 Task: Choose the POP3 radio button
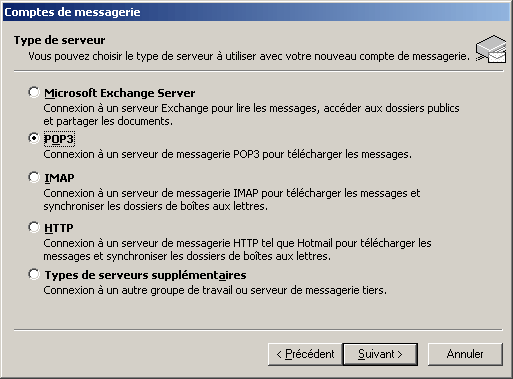point(34,138)
